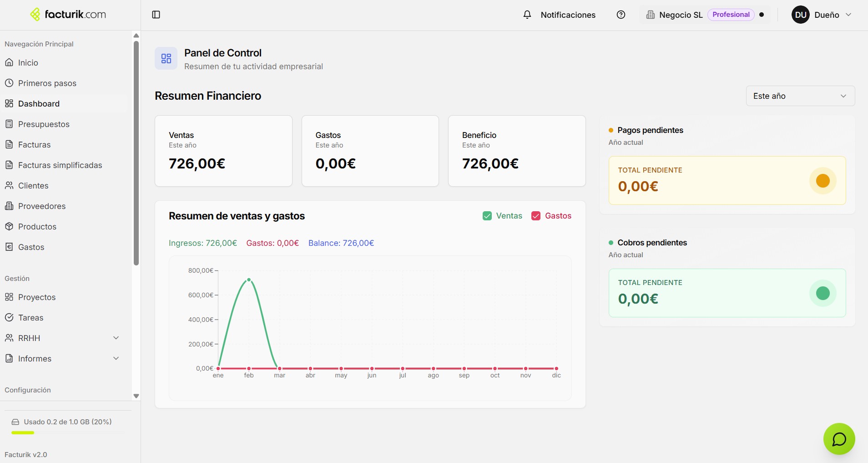Toggle the sidebar collapse icon
This screenshot has height=463, width=868.
[156, 15]
